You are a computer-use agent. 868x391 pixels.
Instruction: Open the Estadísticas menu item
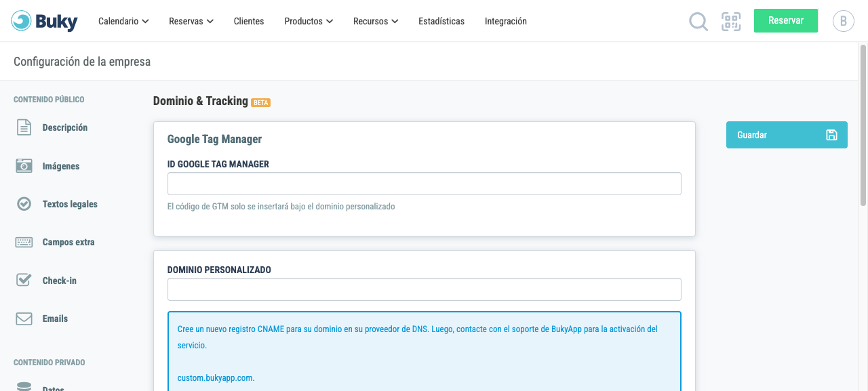(441, 22)
